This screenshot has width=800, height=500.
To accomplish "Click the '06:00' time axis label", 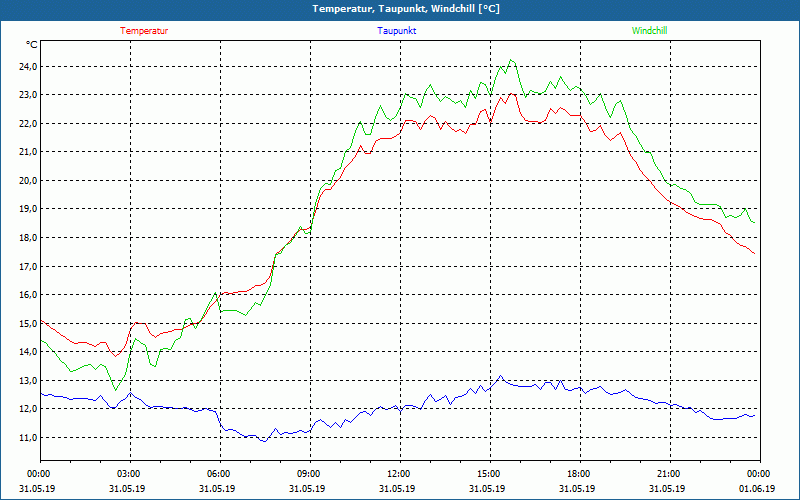I will click(x=217, y=474).
